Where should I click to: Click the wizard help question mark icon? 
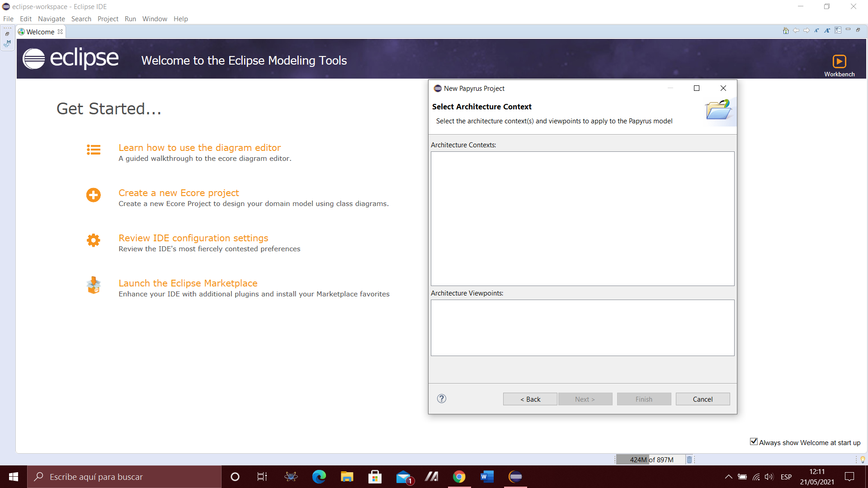click(x=442, y=399)
